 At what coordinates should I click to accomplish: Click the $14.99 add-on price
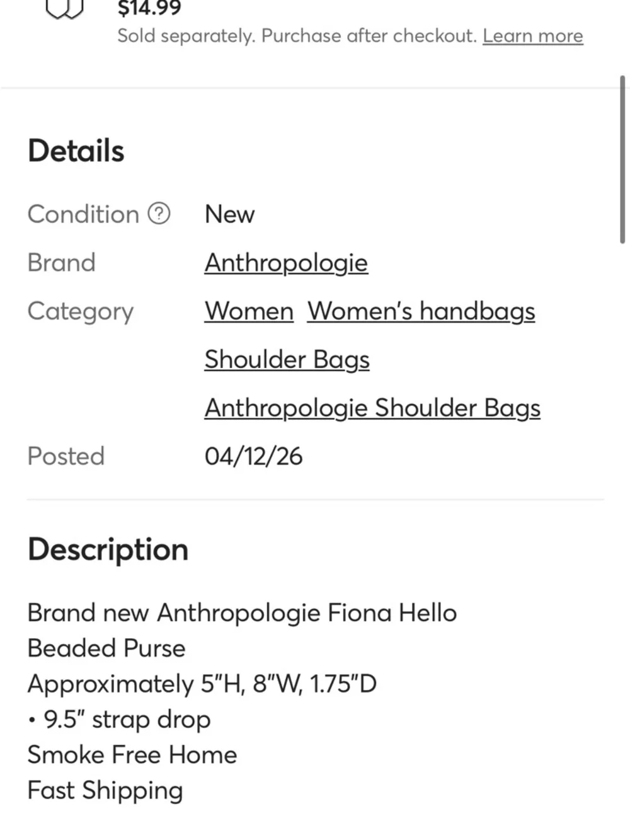pyautogui.click(x=149, y=8)
